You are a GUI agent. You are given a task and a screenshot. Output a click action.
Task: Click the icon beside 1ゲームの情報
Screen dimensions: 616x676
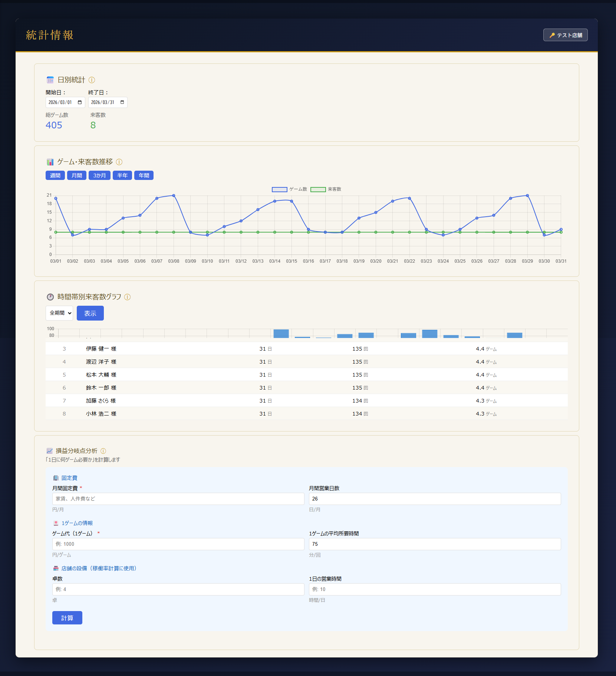56,524
